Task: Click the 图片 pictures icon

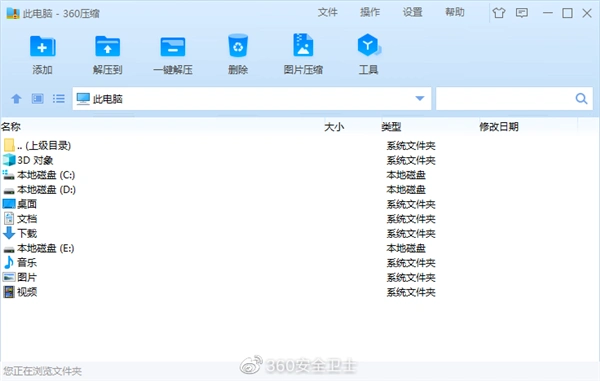Action: pos(9,277)
